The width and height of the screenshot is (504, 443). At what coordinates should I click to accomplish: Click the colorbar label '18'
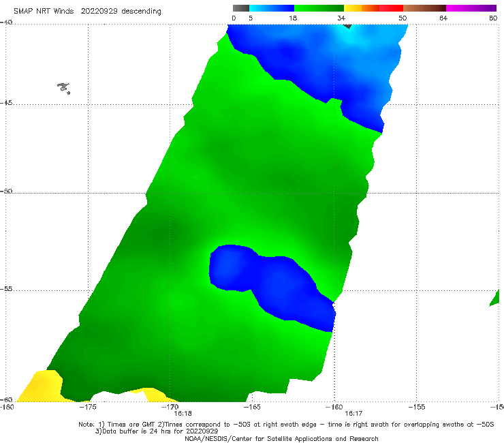(x=293, y=18)
